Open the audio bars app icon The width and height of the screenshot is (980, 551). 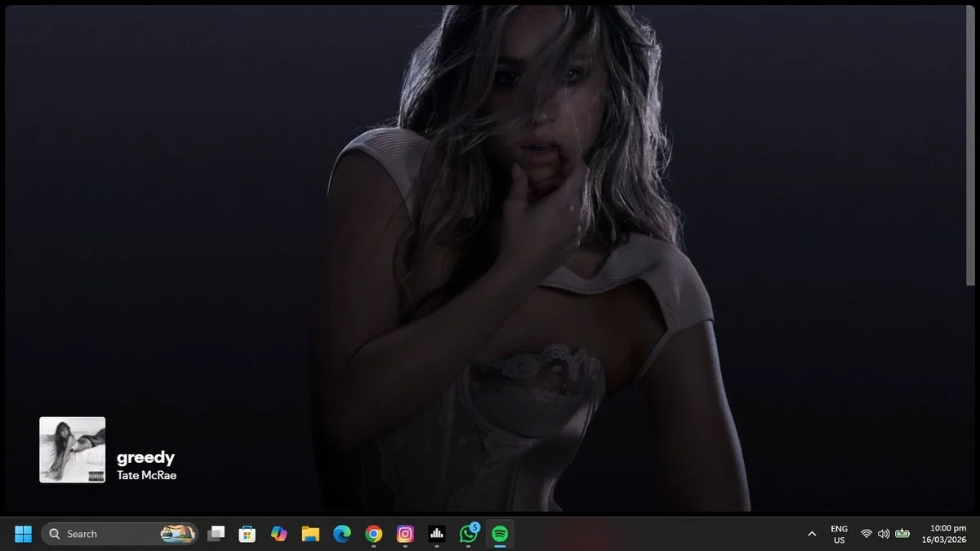[x=437, y=534]
